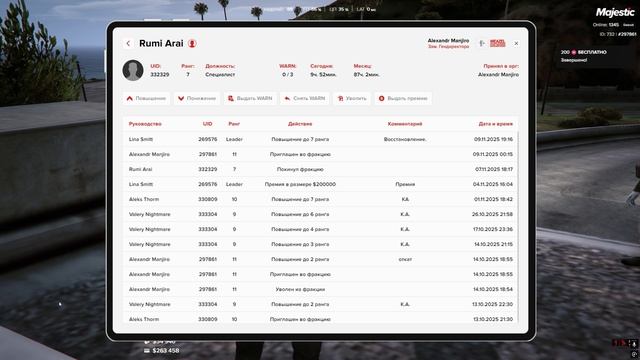Screen dimensions: 640x360
Task: Click the Специалист position value
Action: (220, 75)
